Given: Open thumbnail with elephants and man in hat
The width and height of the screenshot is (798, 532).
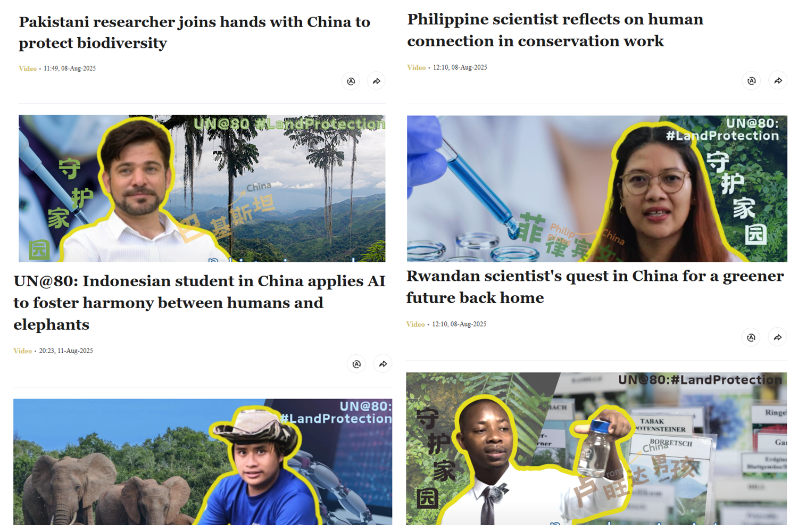Looking at the screenshot, I should click(x=203, y=462).
